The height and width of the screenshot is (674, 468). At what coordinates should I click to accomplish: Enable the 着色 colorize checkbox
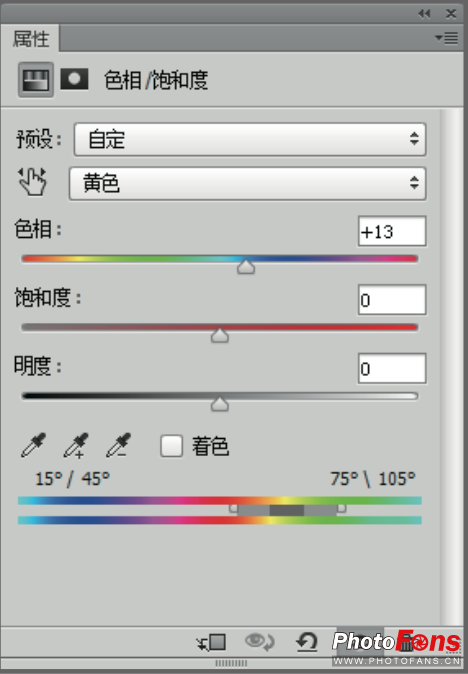point(171,446)
